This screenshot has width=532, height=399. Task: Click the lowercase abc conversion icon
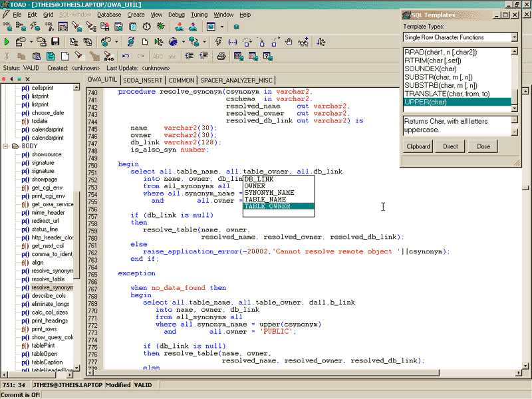(172, 57)
